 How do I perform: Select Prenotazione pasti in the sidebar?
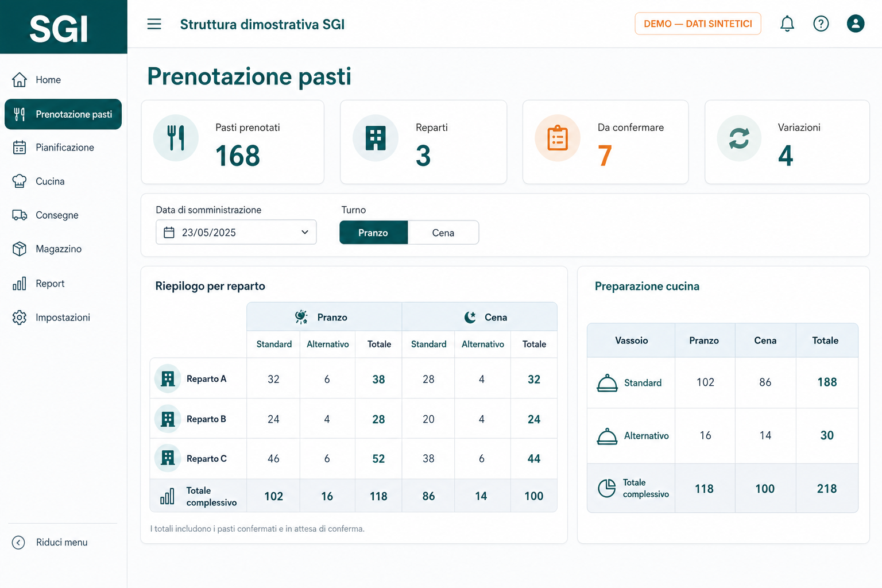click(x=63, y=114)
